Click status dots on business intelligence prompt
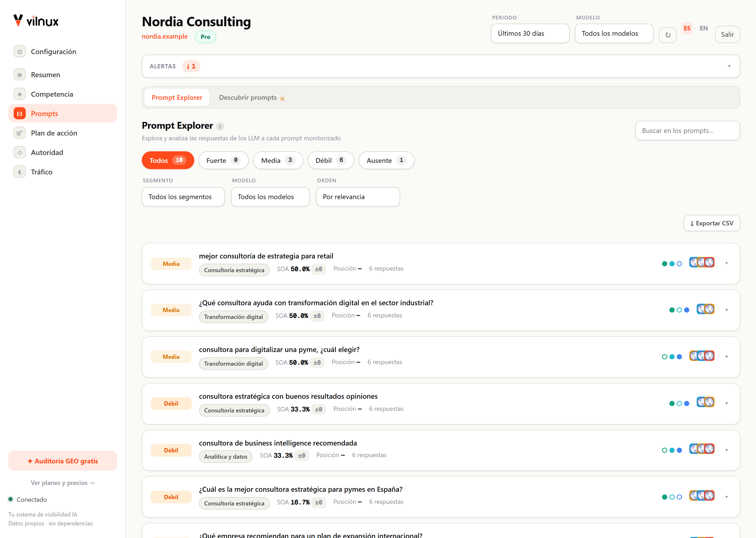The height and width of the screenshot is (538, 756). pyautogui.click(x=672, y=450)
